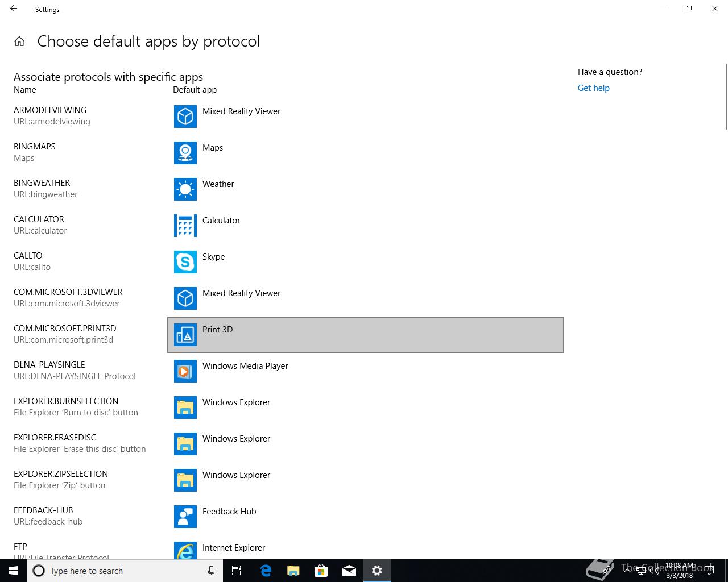The image size is (728, 582).
Task: Click the Skype icon for CALLTO
Action: coord(185,262)
